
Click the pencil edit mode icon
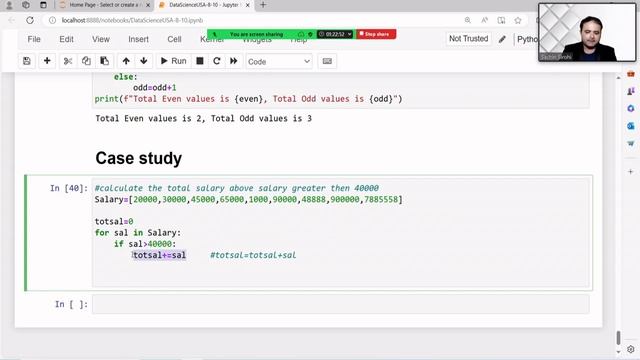tap(502, 39)
